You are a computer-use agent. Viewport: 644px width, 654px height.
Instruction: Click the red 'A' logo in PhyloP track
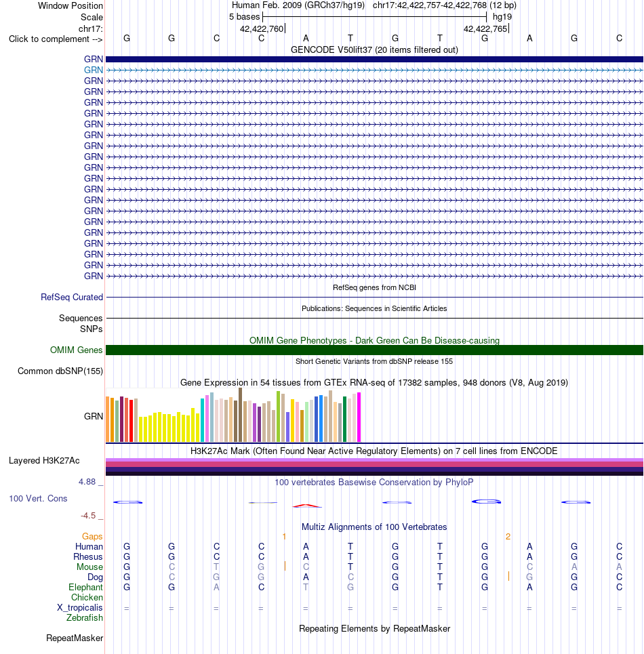tap(306, 506)
